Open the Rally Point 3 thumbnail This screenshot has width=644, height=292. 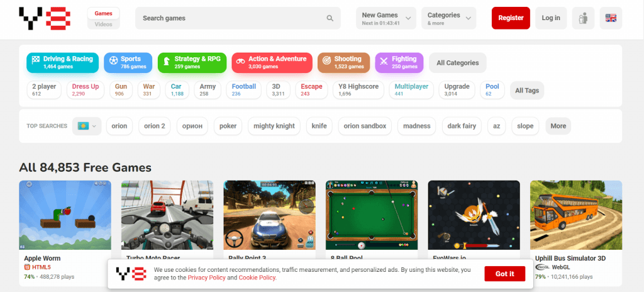click(269, 215)
